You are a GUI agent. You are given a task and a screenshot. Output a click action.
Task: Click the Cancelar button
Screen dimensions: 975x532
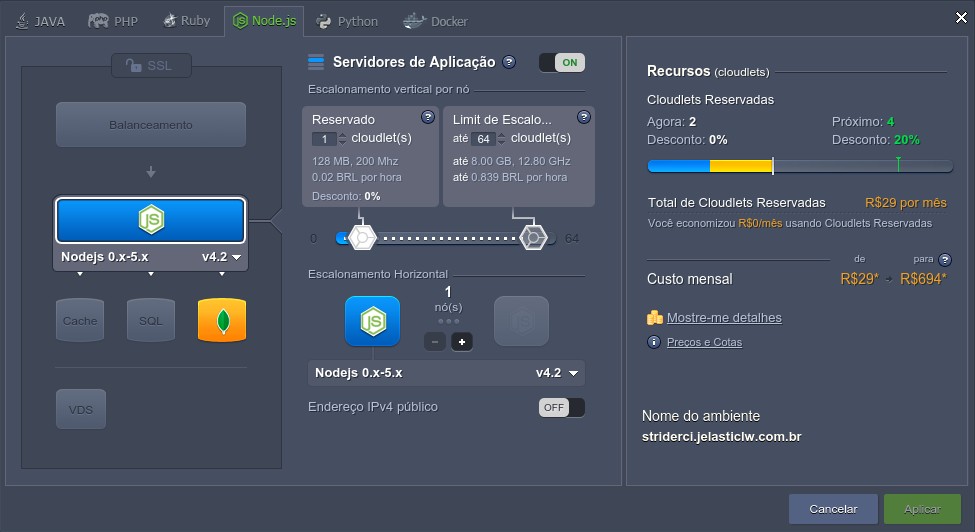click(x=833, y=509)
